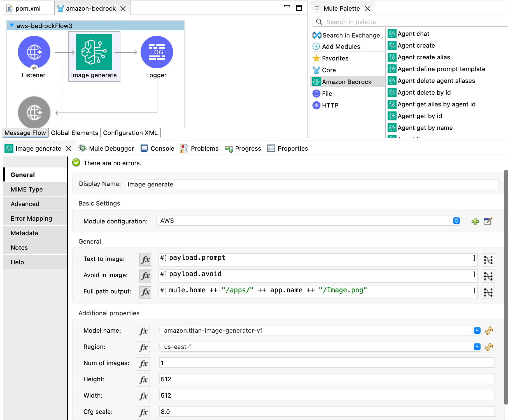The width and height of the screenshot is (508, 420).
Task: Open the pom.xml editor tab
Action: pos(28,8)
